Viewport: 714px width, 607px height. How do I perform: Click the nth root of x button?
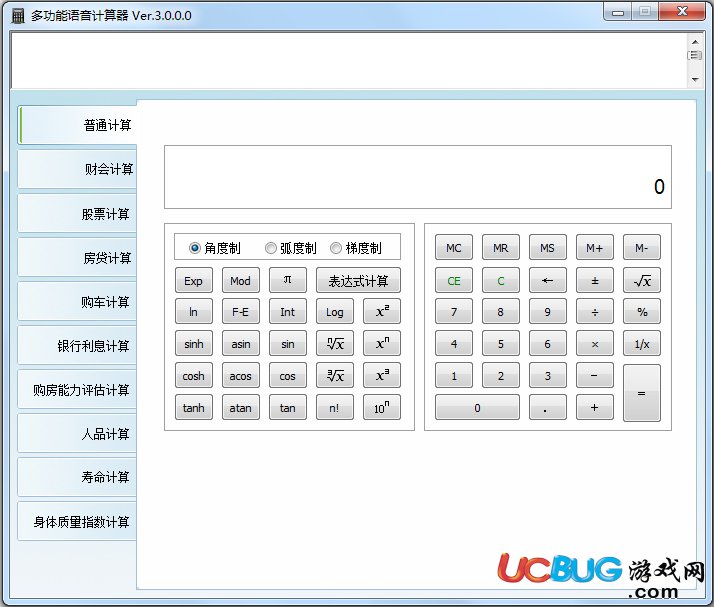pyautogui.click(x=335, y=343)
